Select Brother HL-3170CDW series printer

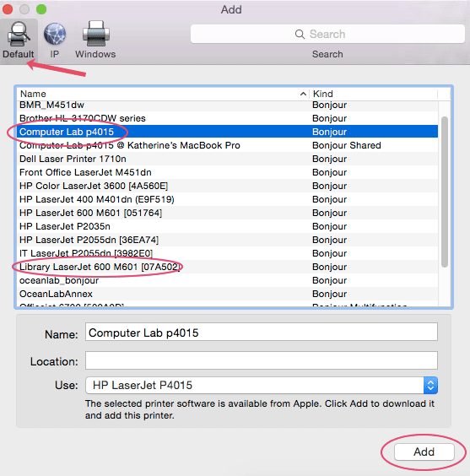[x=227, y=118]
